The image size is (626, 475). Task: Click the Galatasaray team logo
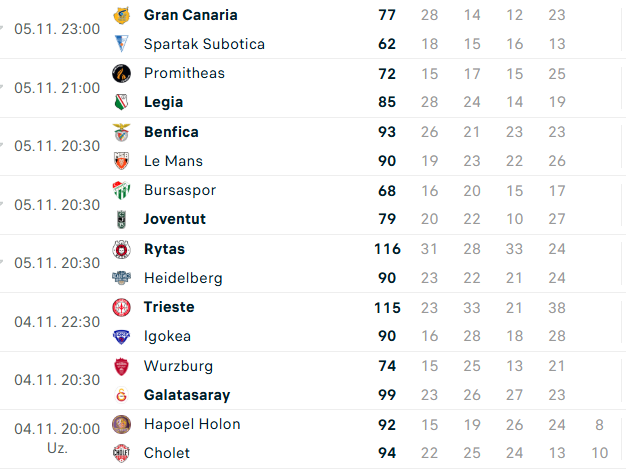click(122, 395)
